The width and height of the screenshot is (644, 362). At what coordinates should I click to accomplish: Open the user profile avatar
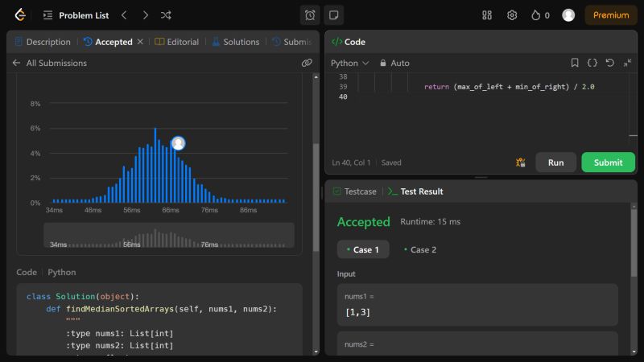[568, 15]
